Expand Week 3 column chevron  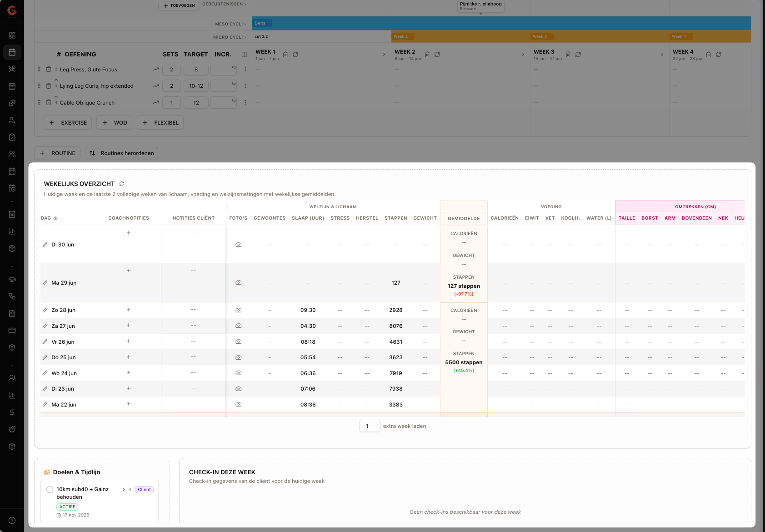662,55
